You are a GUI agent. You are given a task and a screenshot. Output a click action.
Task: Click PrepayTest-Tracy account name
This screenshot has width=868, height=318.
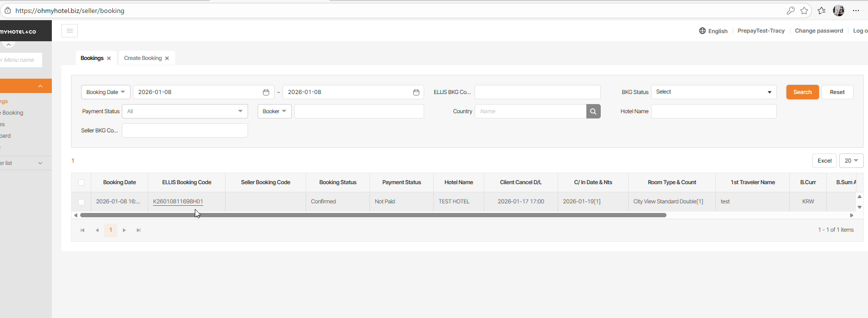[x=761, y=31]
